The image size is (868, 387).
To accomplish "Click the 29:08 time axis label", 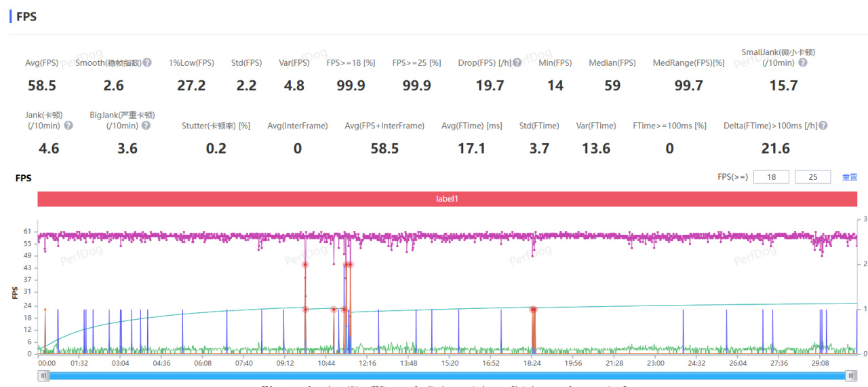I will pyautogui.click(x=819, y=363).
